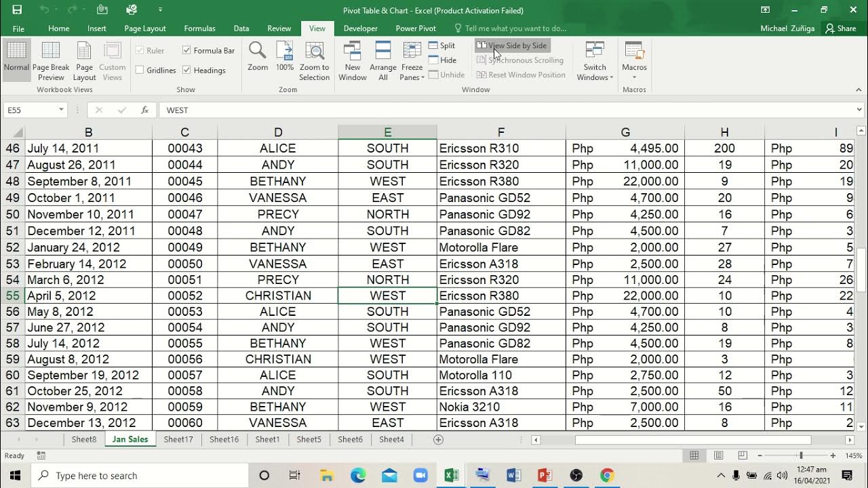
Task: Click the Michael Zuñiga account name
Action: (x=787, y=28)
